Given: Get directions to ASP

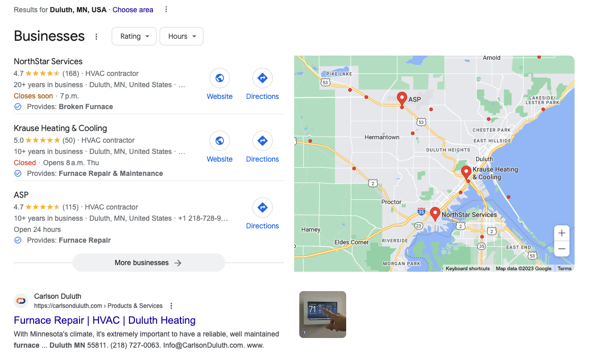Looking at the screenshot, I should (262, 207).
